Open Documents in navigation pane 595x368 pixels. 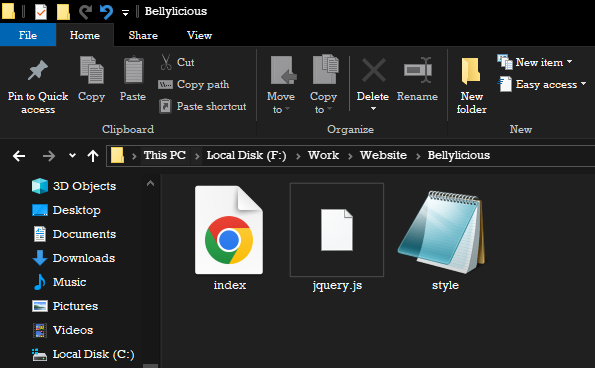pyautogui.click(x=74, y=234)
